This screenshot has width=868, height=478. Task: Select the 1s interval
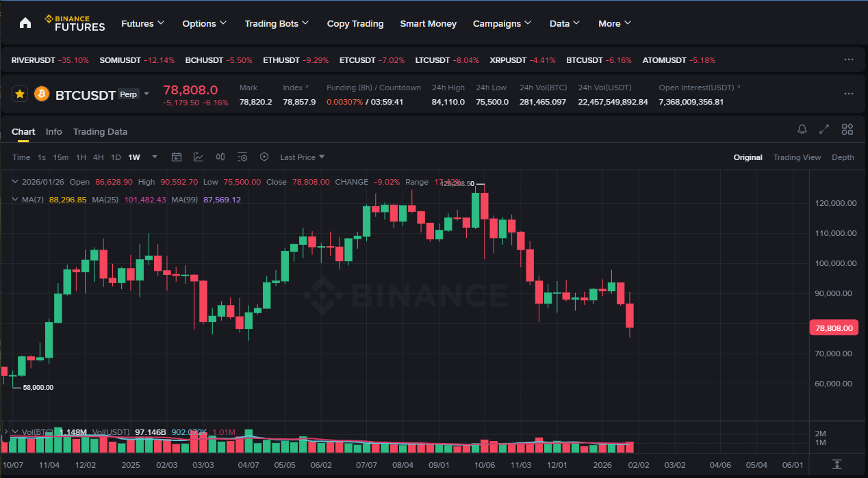[42, 157]
